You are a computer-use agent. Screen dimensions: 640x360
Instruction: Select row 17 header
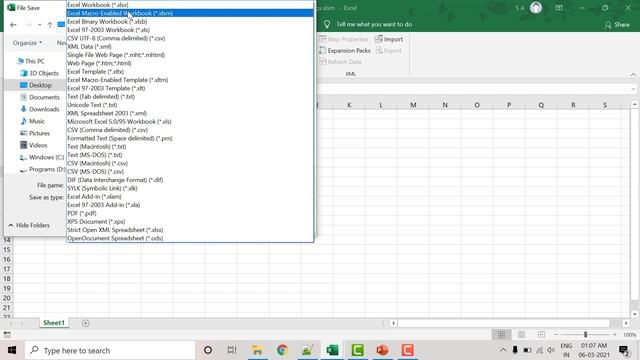(7, 269)
